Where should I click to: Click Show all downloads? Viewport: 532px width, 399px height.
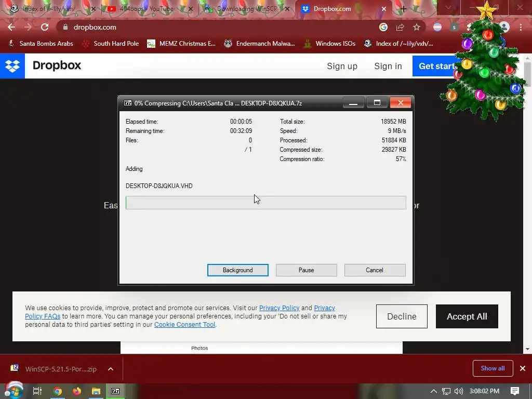click(493, 368)
